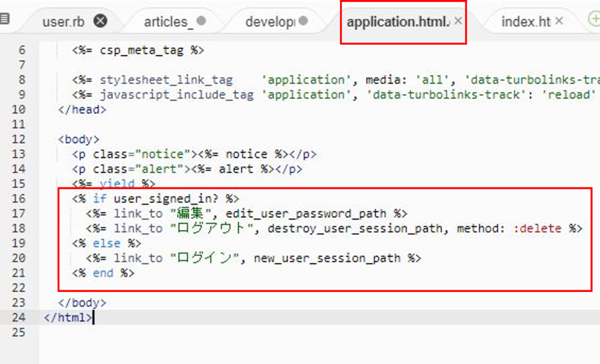
Task: Click the closing "</body>" tag
Action: click(82, 302)
